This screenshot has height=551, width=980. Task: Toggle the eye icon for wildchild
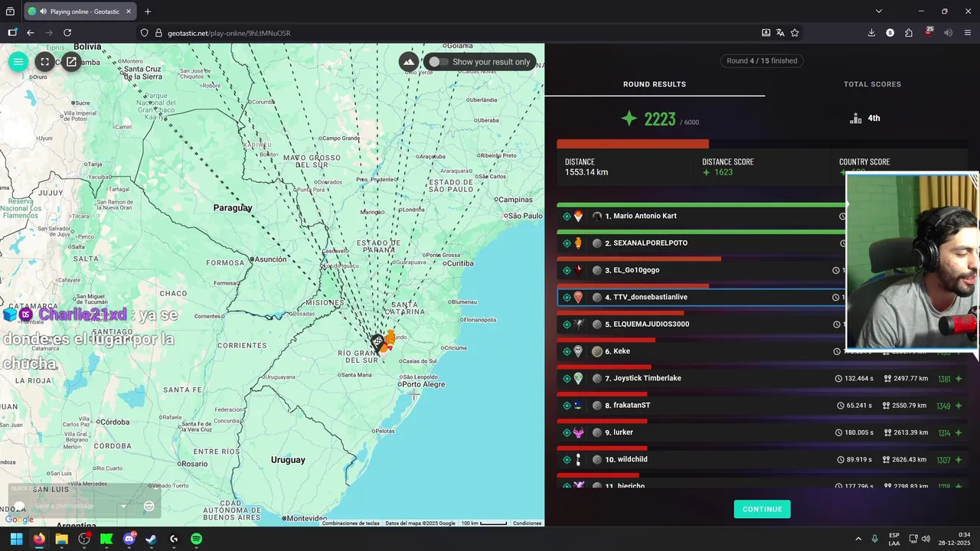tap(567, 460)
